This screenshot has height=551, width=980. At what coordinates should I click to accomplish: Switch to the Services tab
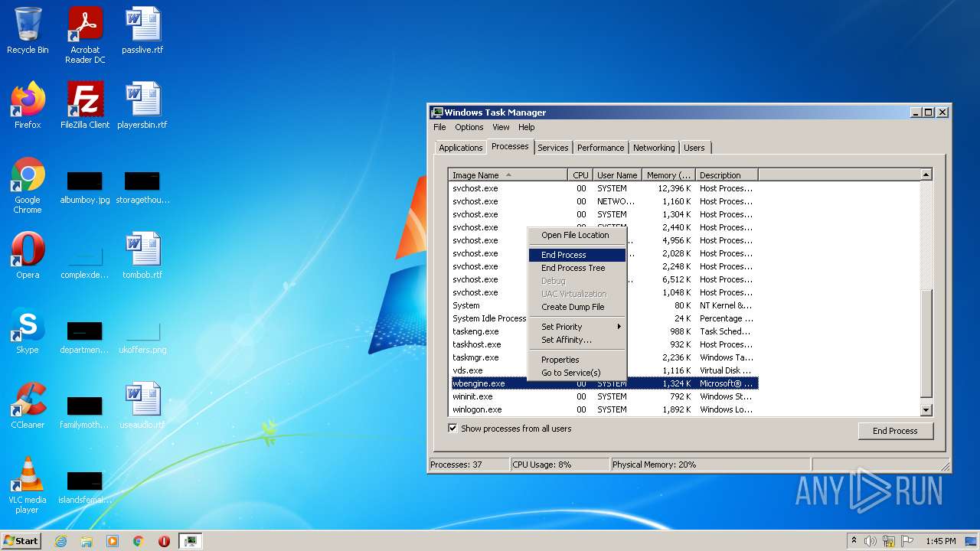[553, 148]
